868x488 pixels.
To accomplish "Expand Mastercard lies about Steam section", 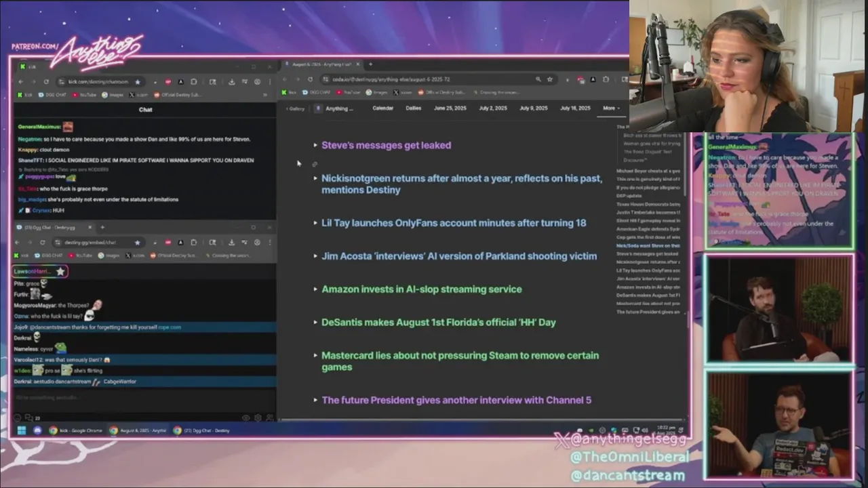I will click(315, 356).
